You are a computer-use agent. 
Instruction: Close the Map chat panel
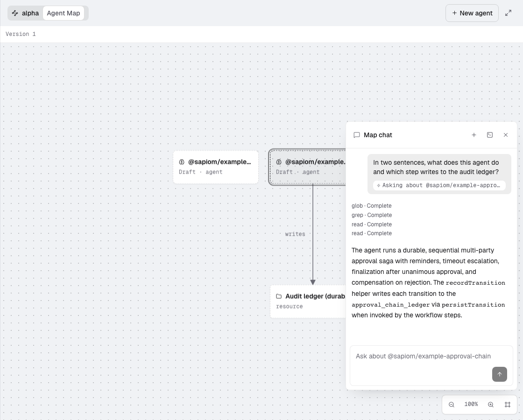[506, 135]
